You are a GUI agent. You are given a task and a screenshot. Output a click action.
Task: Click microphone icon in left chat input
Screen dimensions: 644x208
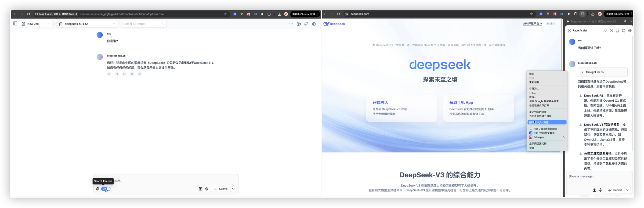point(207,189)
